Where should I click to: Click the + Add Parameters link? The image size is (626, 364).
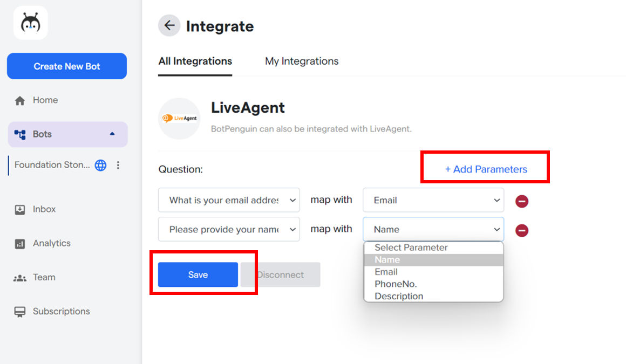486,169
